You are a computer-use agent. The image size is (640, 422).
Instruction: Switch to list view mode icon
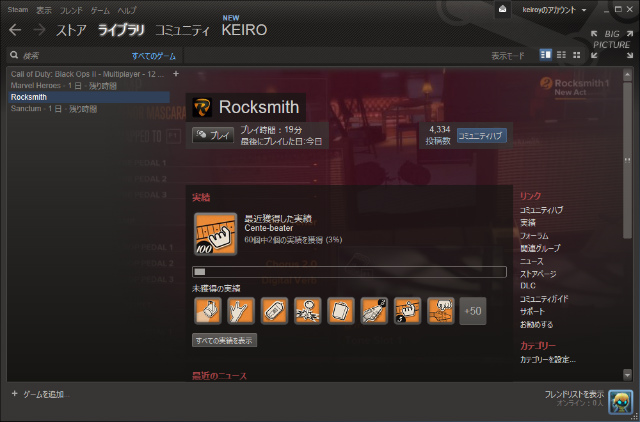561,55
